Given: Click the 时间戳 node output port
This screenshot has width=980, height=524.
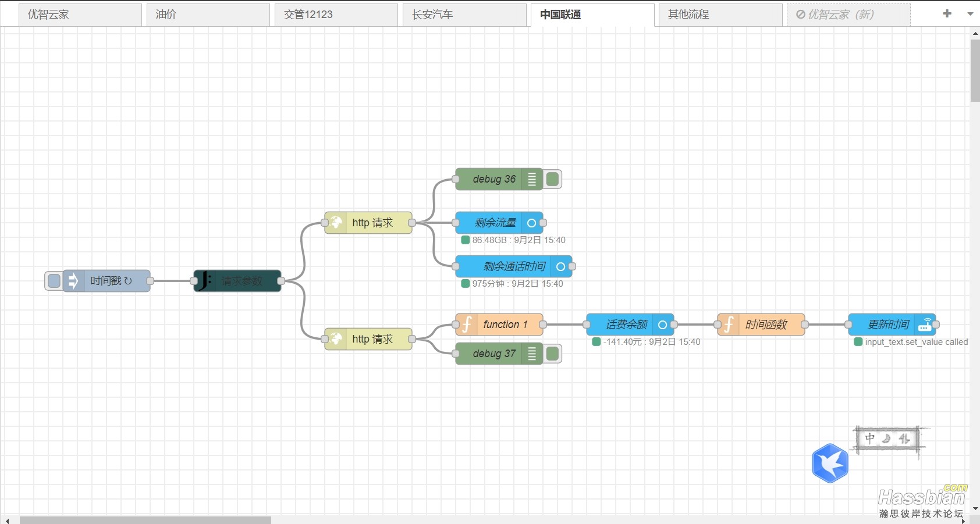Looking at the screenshot, I should [150, 281].
